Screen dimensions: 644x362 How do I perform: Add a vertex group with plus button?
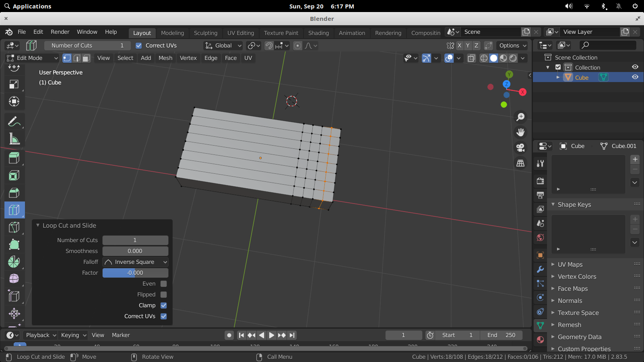click(x=635, y=159)
